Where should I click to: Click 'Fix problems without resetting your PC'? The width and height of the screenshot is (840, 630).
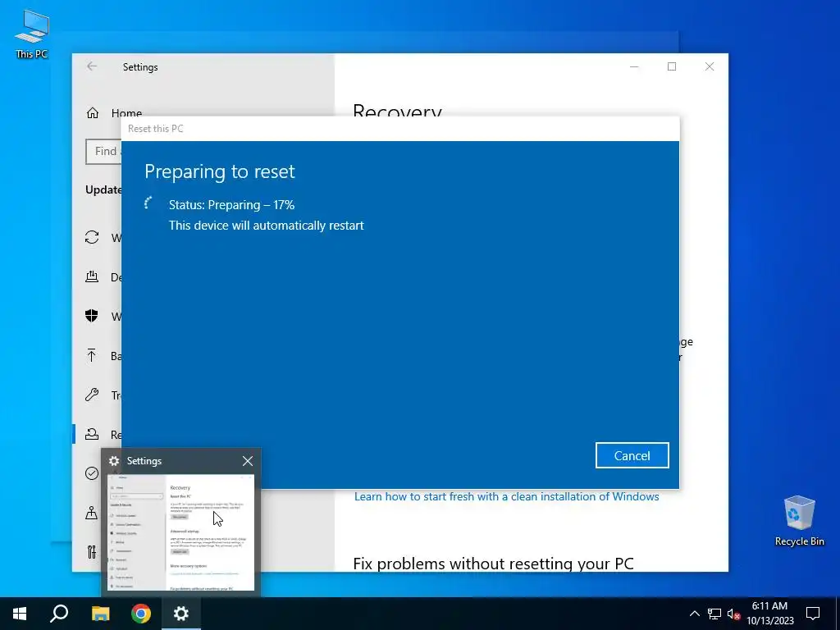pyautogui.click(x=493, y=564)
